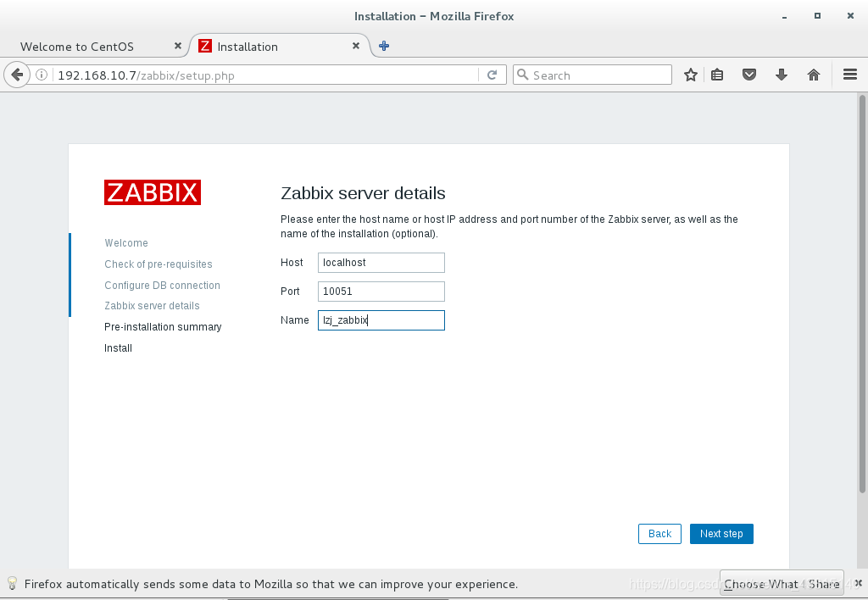Minimize the Firefox window
The width and height of the screenshot is (868, 600).
tap(784, 17)
